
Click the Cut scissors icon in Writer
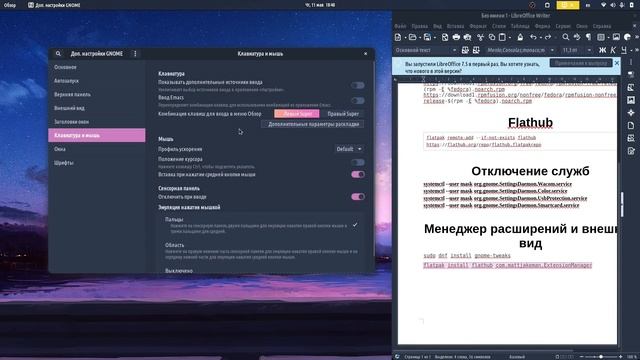481,38
